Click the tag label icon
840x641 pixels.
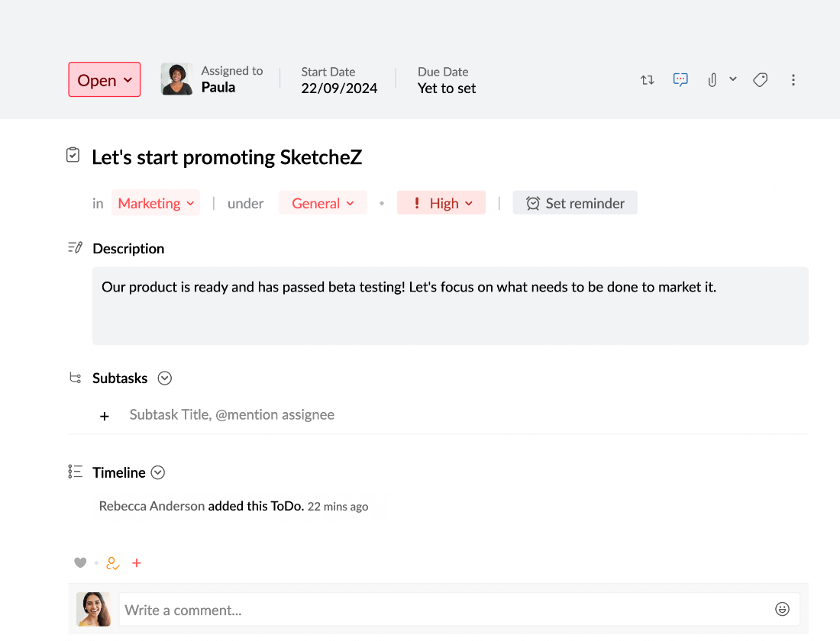click(760, 80)
